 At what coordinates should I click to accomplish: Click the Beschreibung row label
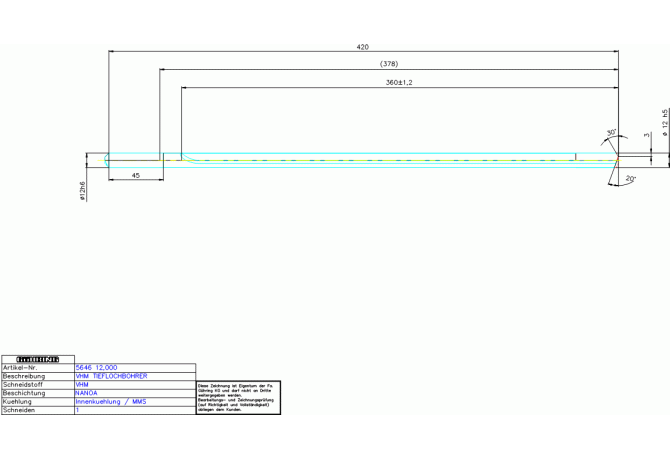[x=25, y=376]
